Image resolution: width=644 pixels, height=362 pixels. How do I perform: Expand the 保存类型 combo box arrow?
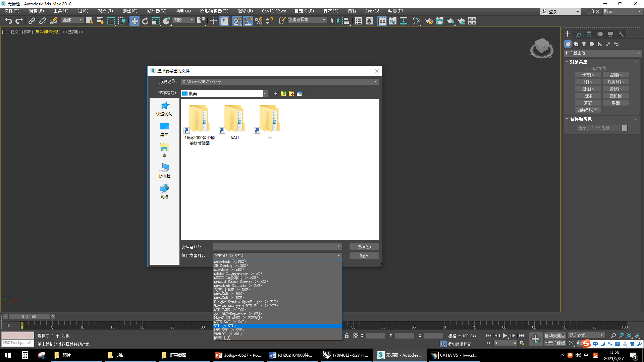[x=339, y=256]
